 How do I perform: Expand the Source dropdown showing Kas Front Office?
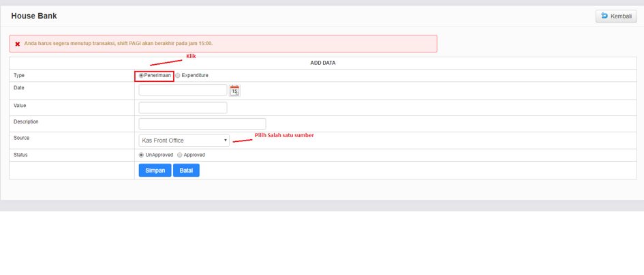point(184,141)
